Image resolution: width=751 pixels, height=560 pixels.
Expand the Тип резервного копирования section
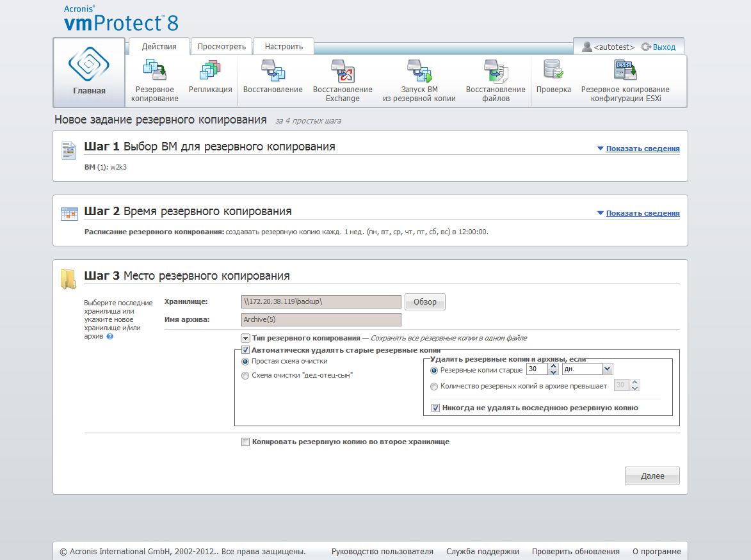click(245, 339)
